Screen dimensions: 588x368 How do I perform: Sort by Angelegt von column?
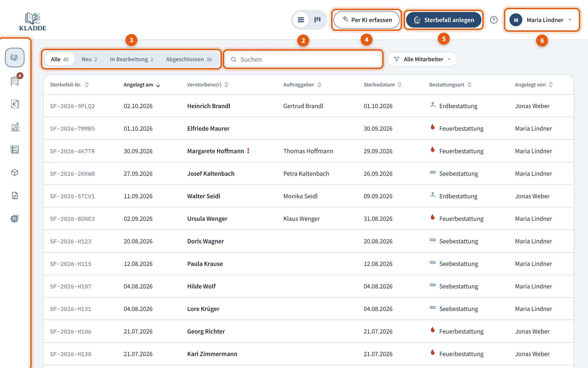[x=534, y=85]
